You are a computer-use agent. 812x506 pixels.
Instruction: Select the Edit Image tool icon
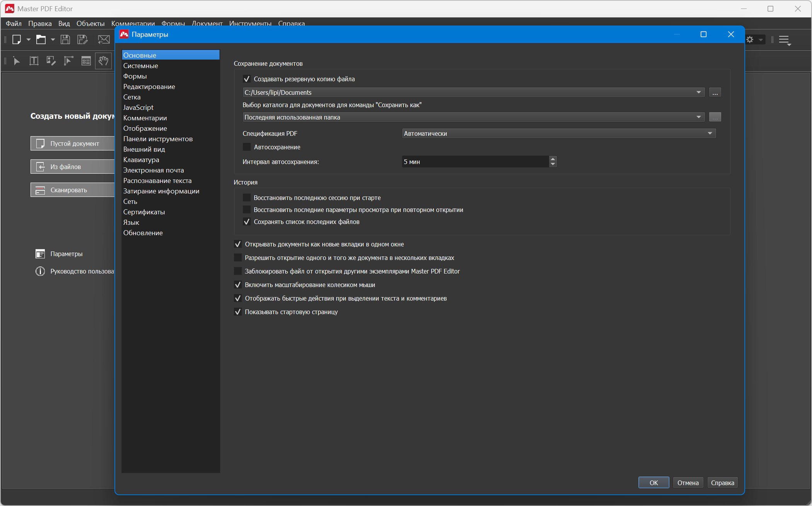[51, 61]
